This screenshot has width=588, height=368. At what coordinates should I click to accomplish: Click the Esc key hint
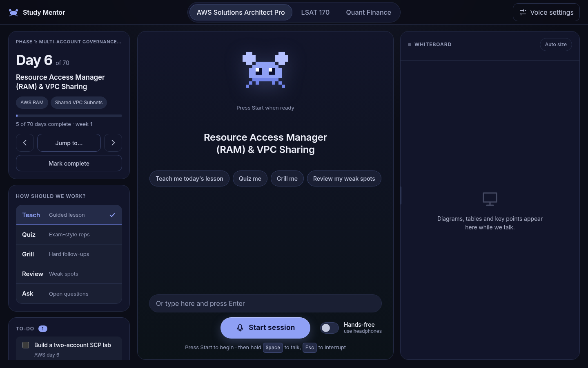click(310, 348)
